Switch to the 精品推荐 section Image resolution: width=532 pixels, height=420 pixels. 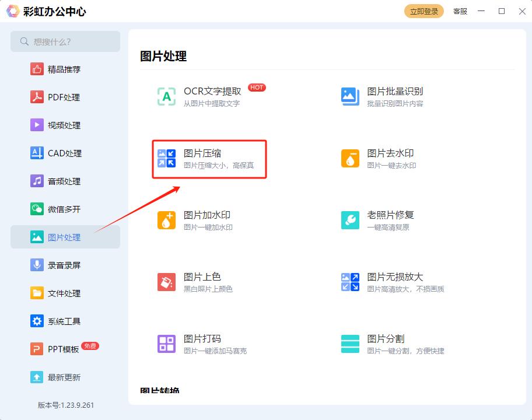65,69
